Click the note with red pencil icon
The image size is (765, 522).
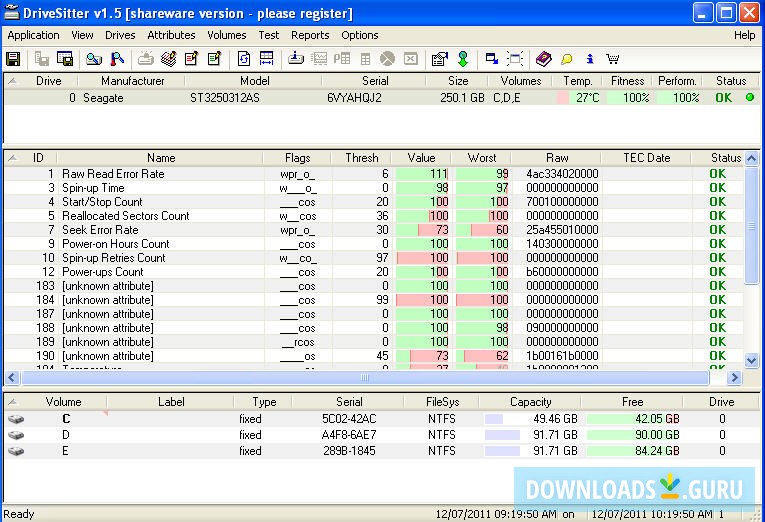pos(192,59)
